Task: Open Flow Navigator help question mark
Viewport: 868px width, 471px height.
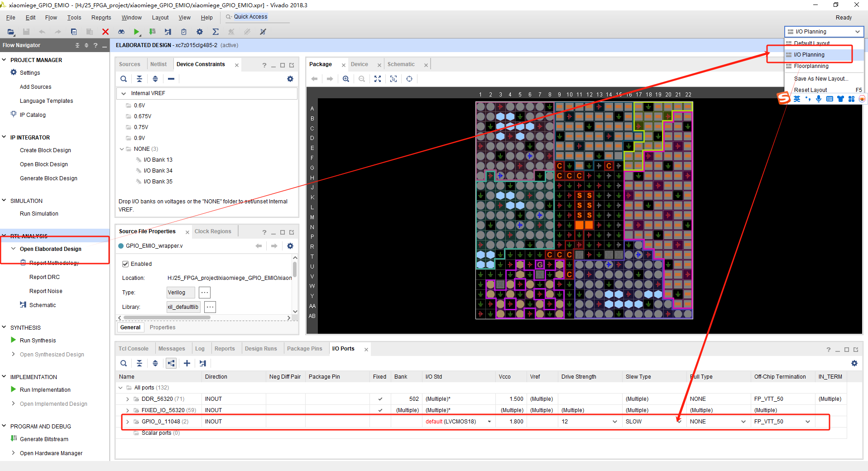Action: (95, 45)
